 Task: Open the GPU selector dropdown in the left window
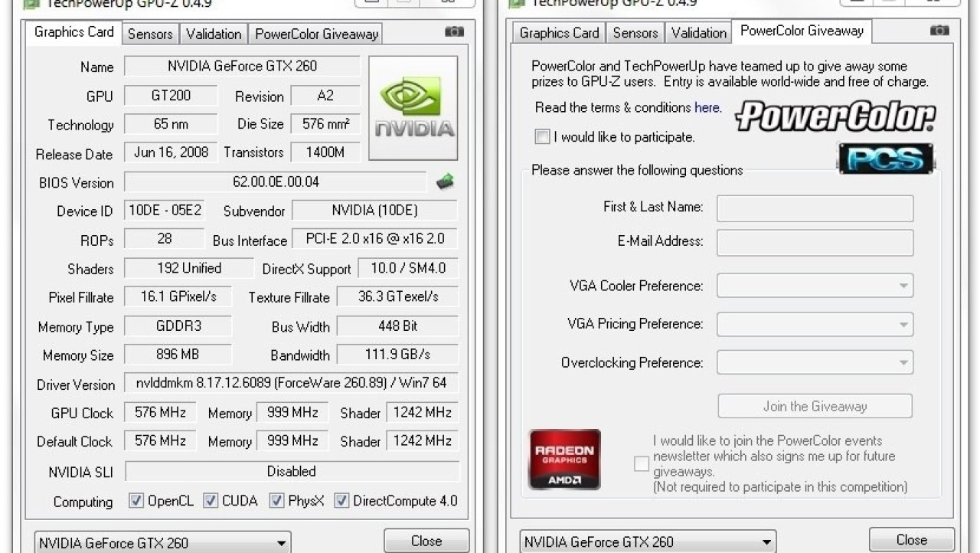coord(162,542)
